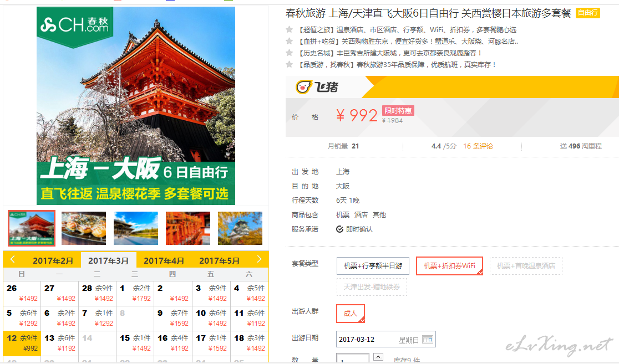Select March 9 priced ¥1592
Screen dimensions: 619x364
tap(173, 318)
